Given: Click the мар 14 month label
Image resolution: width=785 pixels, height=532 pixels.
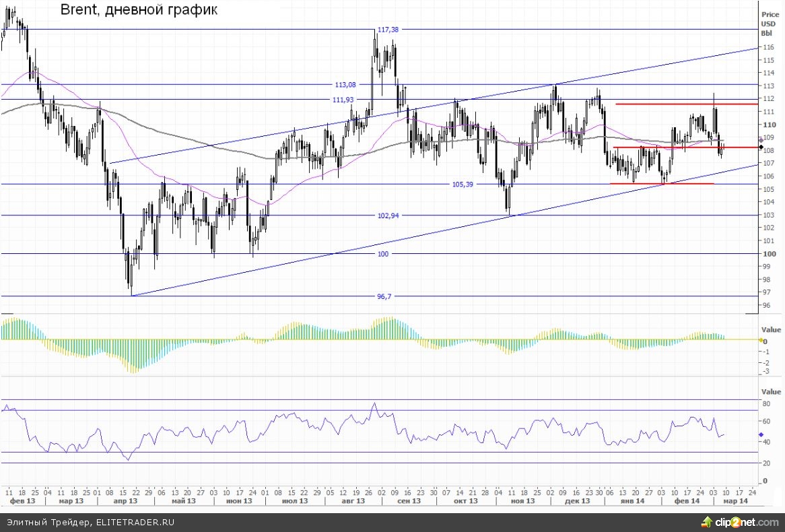Looking at the screenshot, I should pyautogui.click(x=734, y=502).
